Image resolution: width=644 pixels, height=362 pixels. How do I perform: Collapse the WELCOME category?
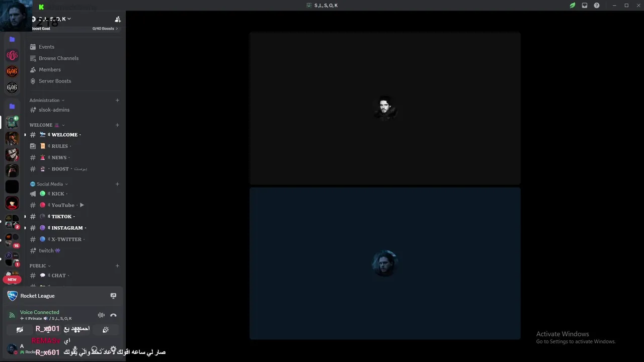pyautogui.click(x=47, y=125)
